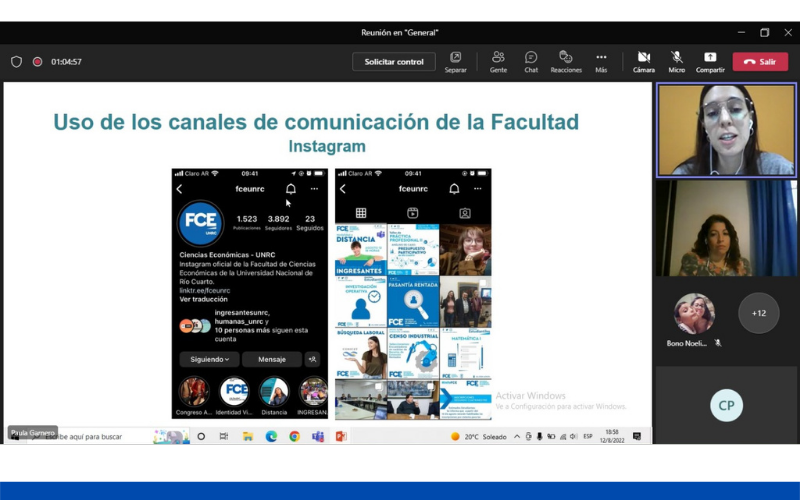Expand the Siguiendo dropdown
Screen dimensions: 800x500
tap(209, 359)
